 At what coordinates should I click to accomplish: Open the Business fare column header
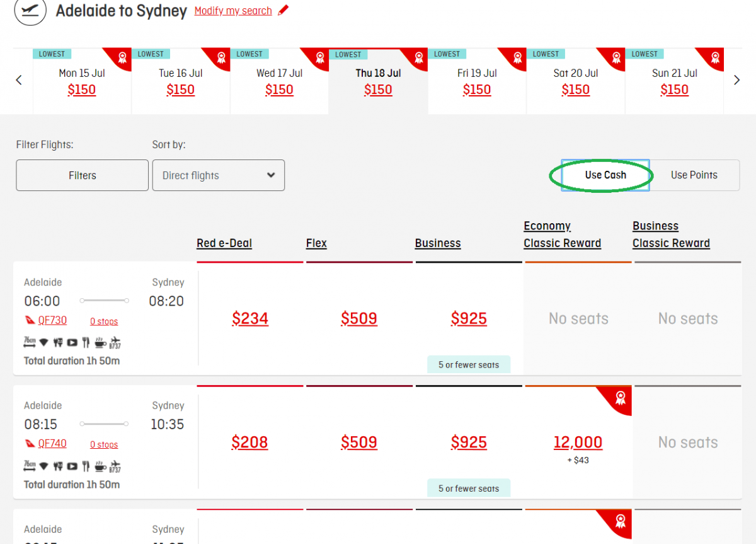tap(438, 243)
